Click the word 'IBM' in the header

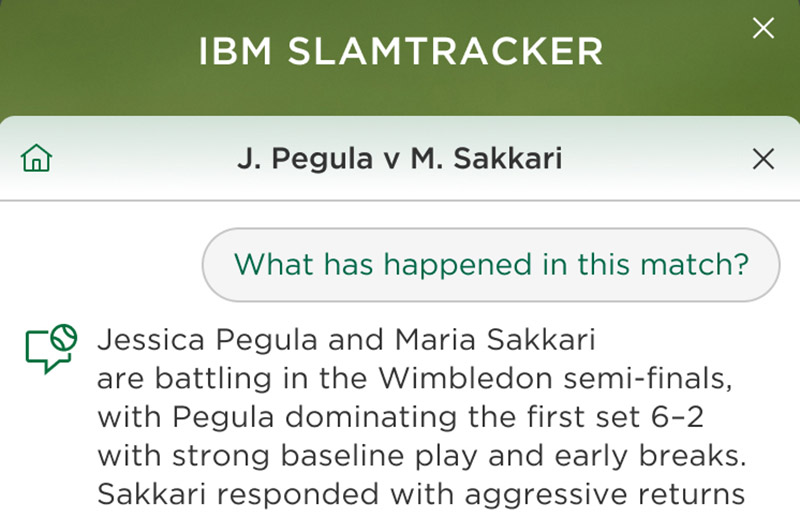click(x=235, y=51)
